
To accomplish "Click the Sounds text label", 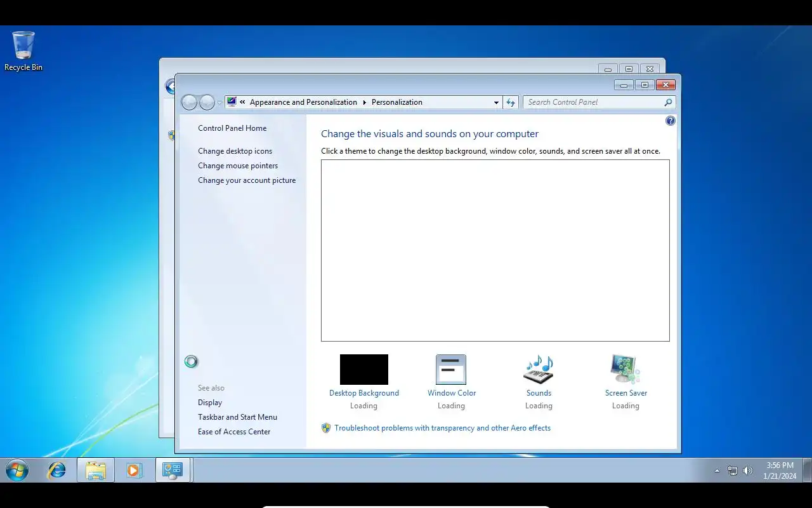I will coord(539,393).
